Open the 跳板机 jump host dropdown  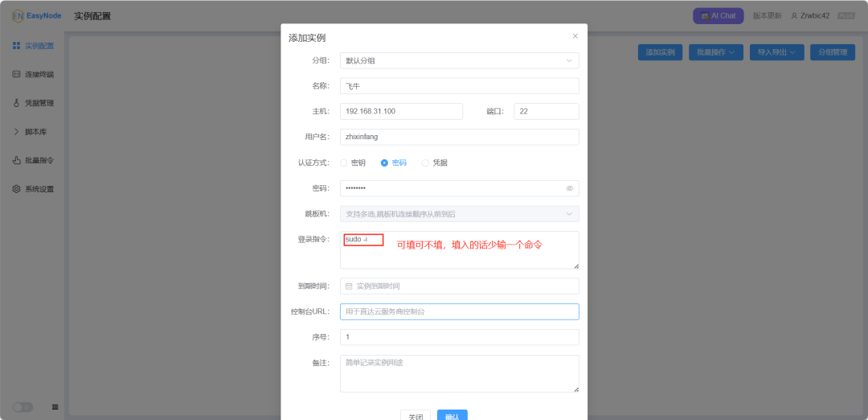click(x=459, y=214)
